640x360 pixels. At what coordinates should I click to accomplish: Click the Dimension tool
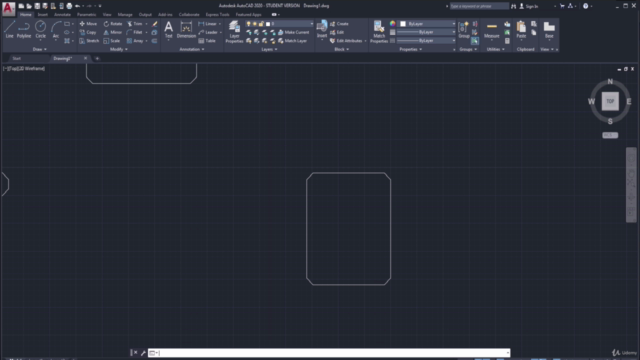point(186,30)
